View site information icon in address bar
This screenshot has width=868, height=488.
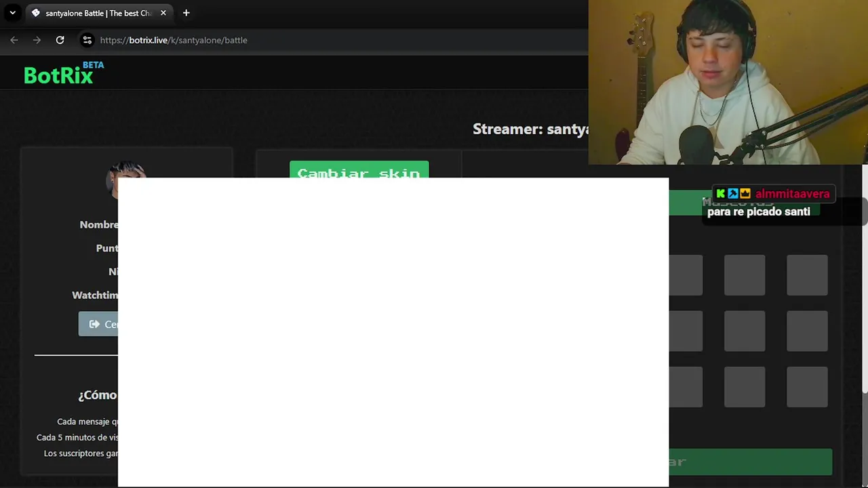[x=87, y=40]
